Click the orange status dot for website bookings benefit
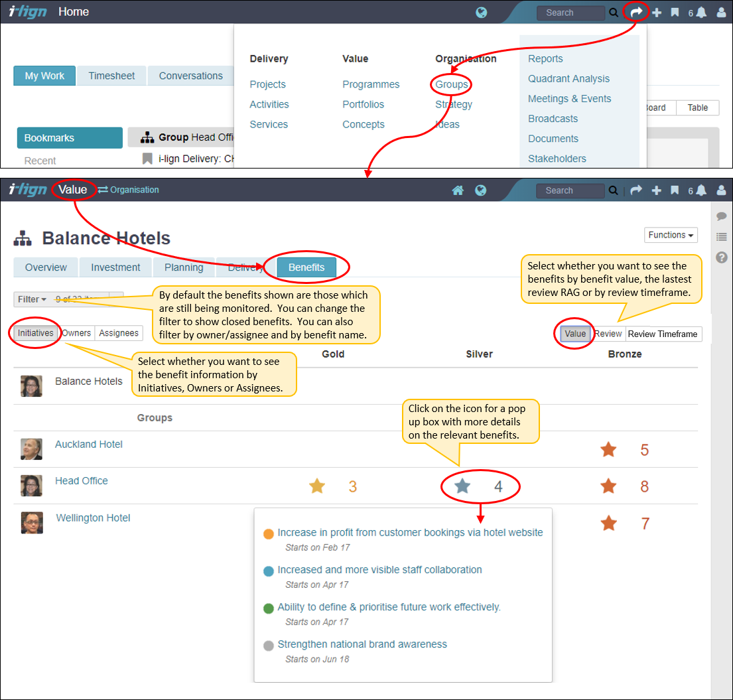The width and height of the screenshot is (733, 700). (269, 534)
